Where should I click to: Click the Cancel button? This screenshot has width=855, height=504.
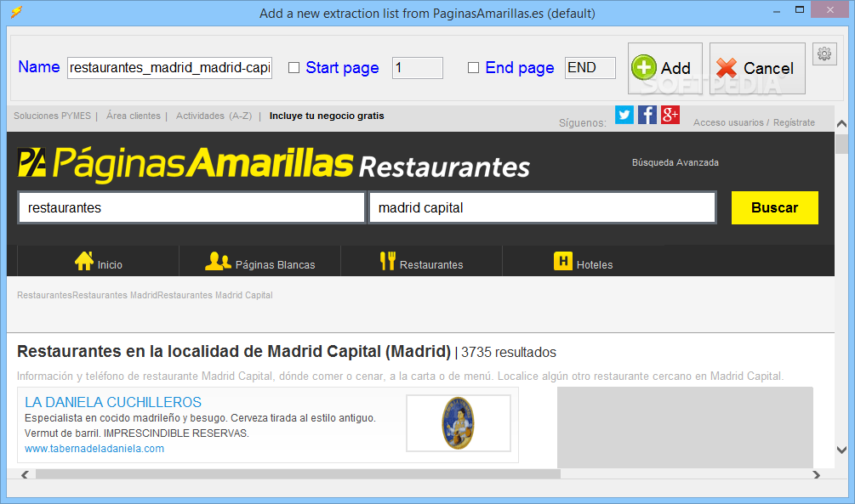(x=757, y=68)
